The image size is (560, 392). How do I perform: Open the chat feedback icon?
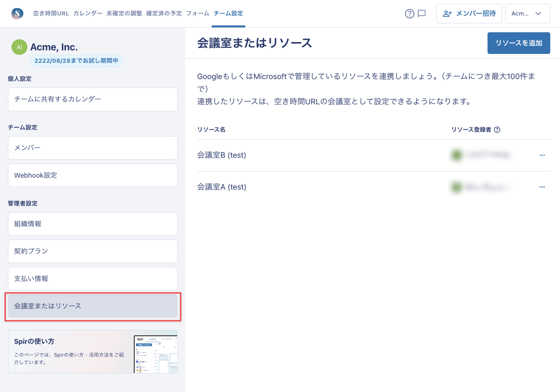pos(422,14)
